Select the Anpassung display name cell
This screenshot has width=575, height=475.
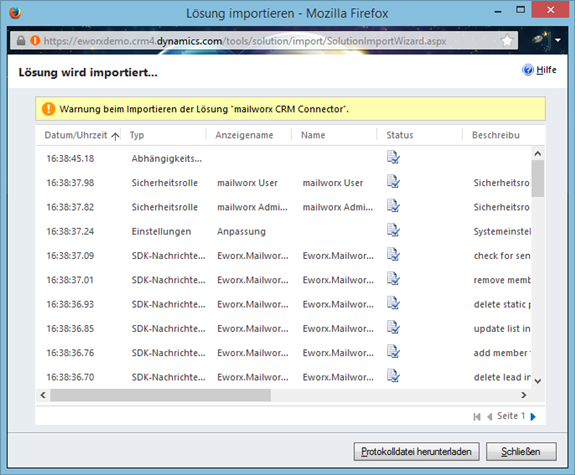[x=241, y=231]
